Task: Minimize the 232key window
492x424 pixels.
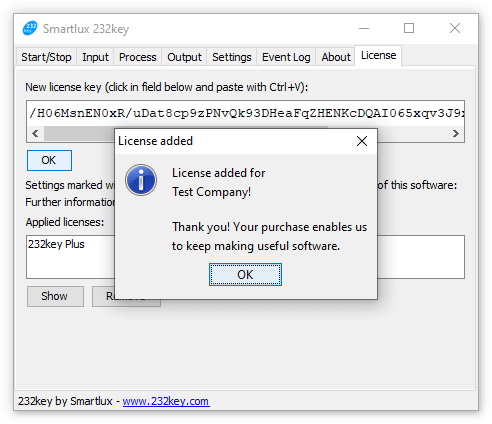Action: coord(364,28)
